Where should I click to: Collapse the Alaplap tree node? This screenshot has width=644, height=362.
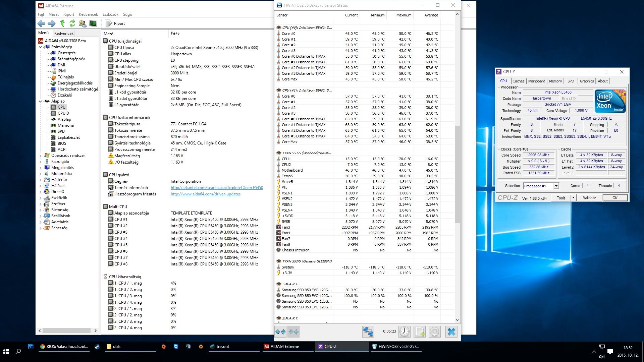(41, 101)
